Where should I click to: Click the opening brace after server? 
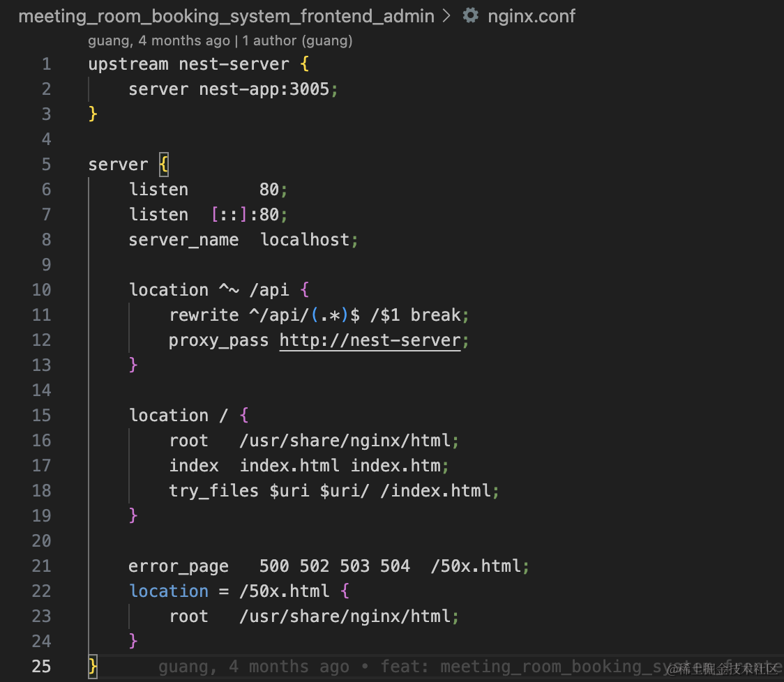click(x=163, y=165)
